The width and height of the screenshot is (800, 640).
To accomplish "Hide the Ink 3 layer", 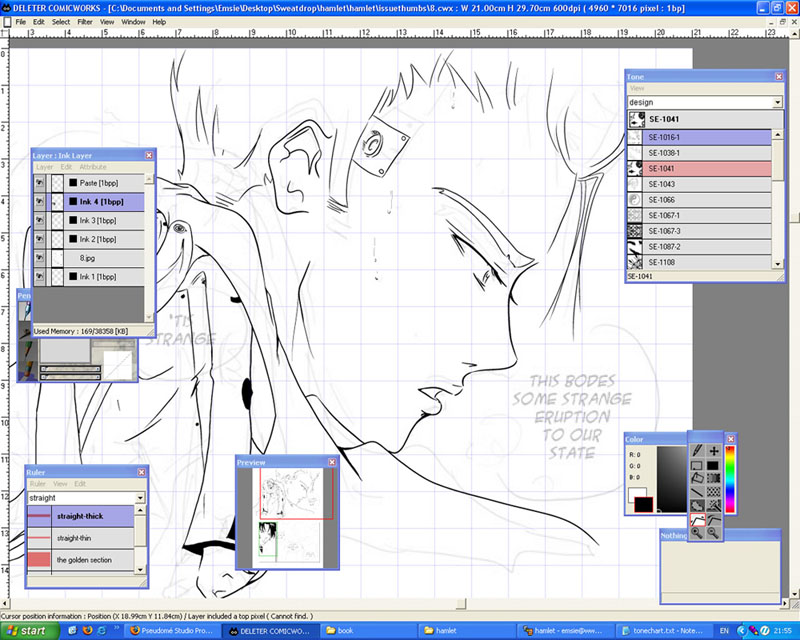I will coord(39,220).
